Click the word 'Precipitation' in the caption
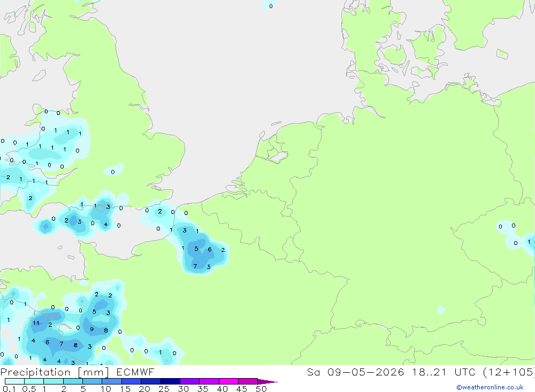Viewport: 535px width, 392px height. point(35,372)
